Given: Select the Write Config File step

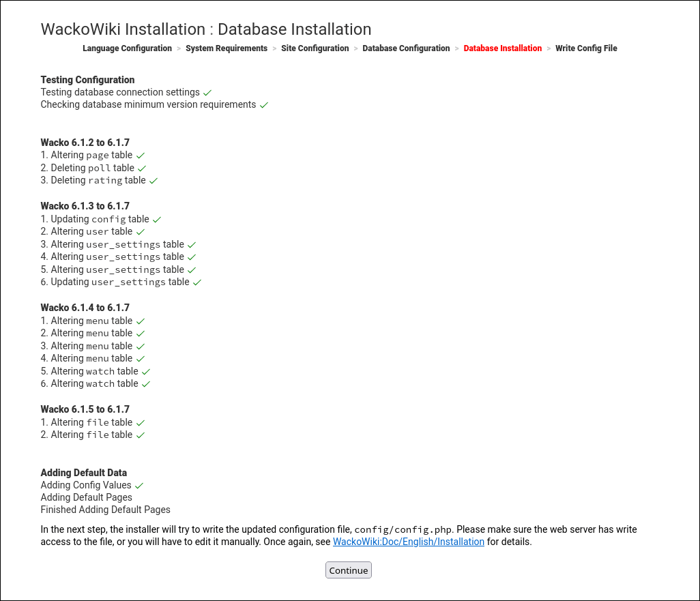Looking at the screenshot, I should (x=586, y=48).
